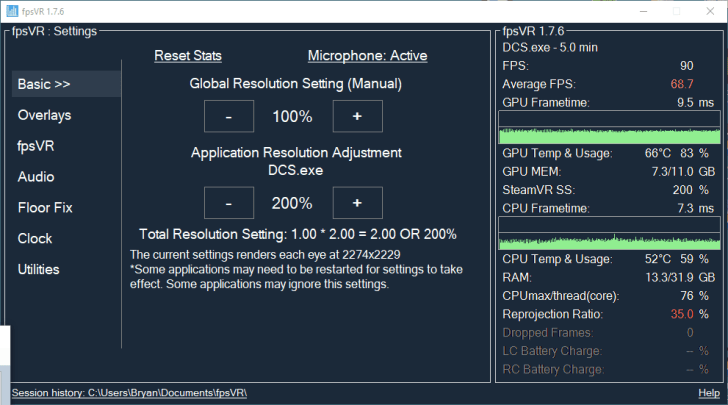Click Reset Stats link
The image size is (728, 405).
[x=188, y=56]
